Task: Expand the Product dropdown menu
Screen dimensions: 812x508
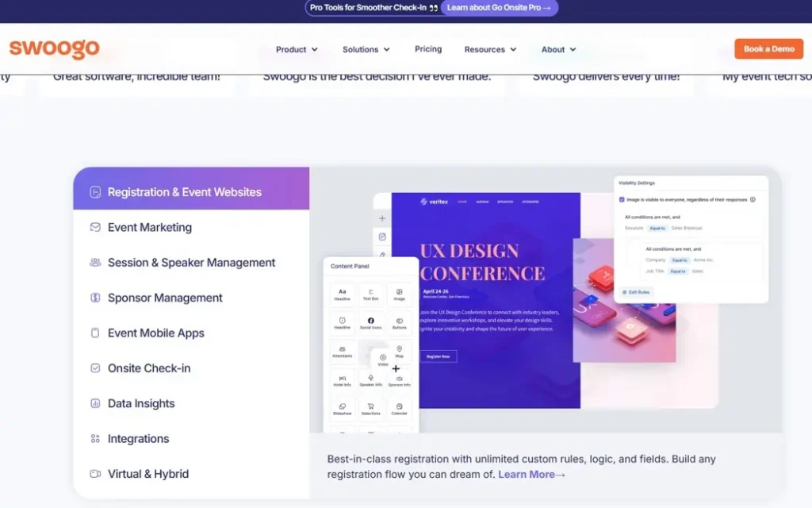Action: click(297, 49)
